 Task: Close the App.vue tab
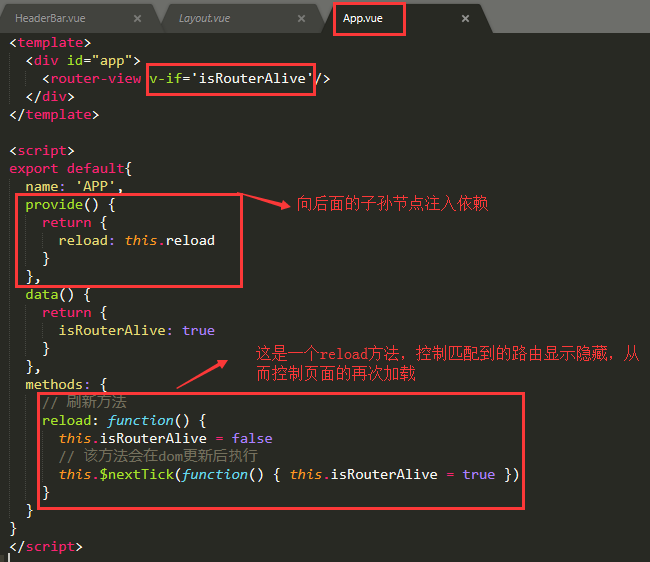pyautogui.click(x=465, y=18)
